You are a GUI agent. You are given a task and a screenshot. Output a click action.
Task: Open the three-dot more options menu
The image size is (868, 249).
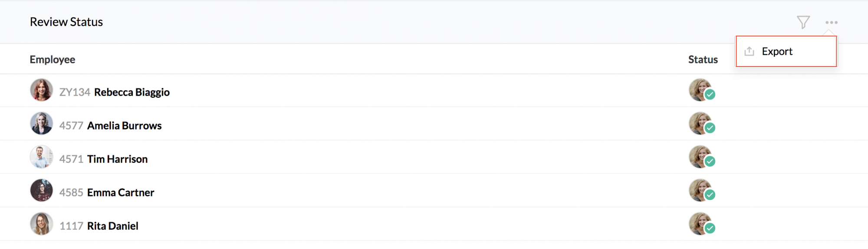pos(831,23)
